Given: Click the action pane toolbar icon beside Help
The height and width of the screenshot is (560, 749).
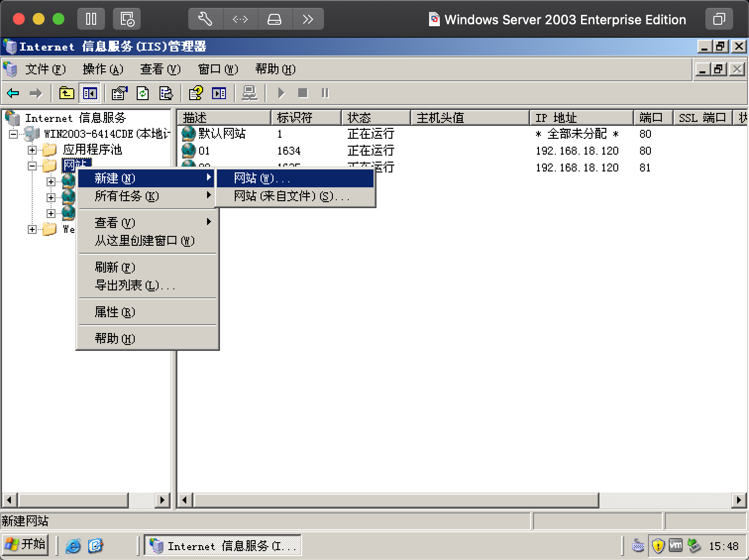Looking at the screenshot, I should (x=219, y=93).
